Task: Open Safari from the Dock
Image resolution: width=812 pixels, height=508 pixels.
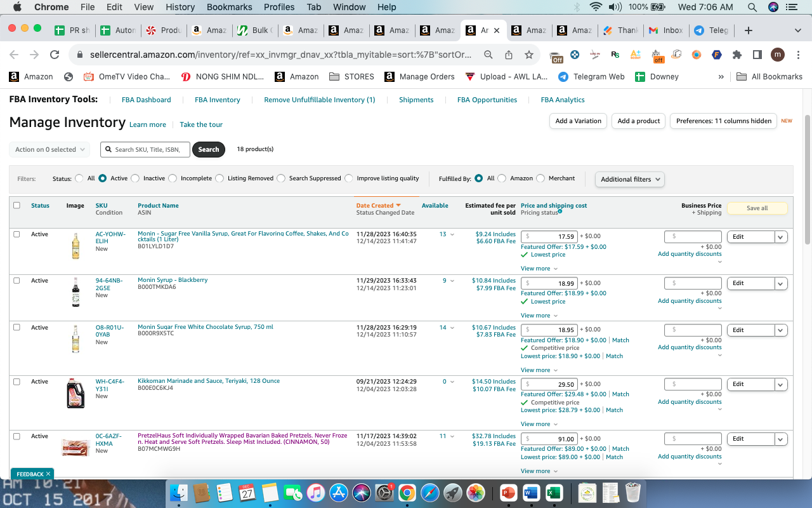Action: (430, 492)
